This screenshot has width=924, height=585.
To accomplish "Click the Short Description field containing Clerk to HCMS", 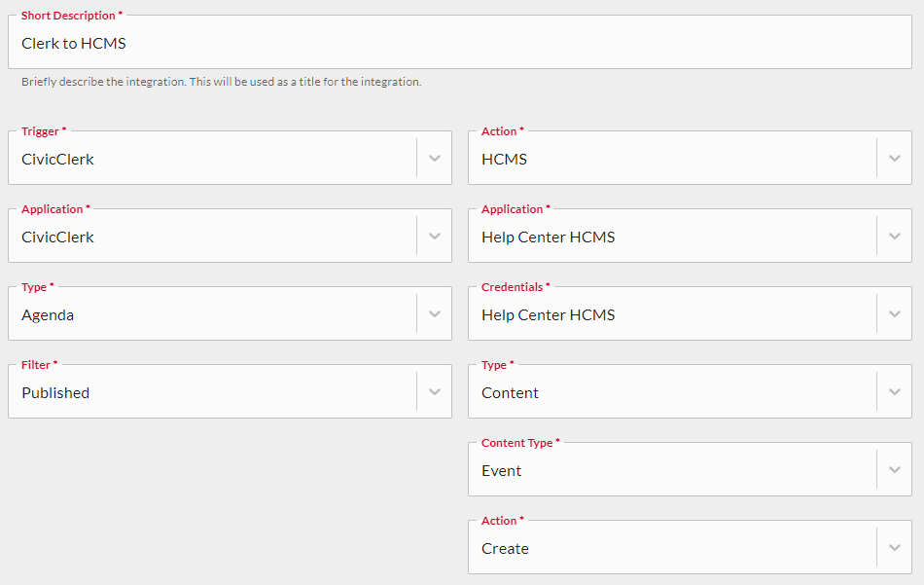I will pos(460,42).
